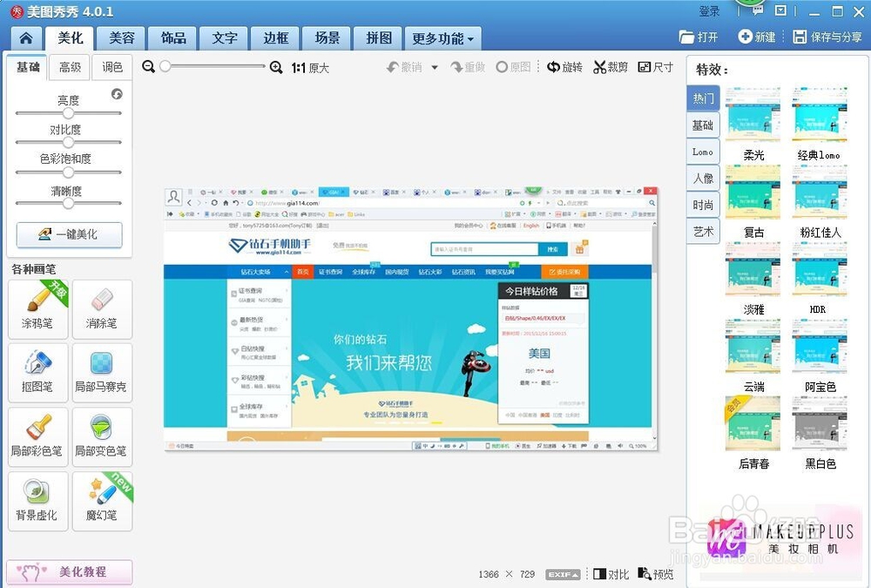Click the 一键美化 one-click beautify button

coord(70,234)
